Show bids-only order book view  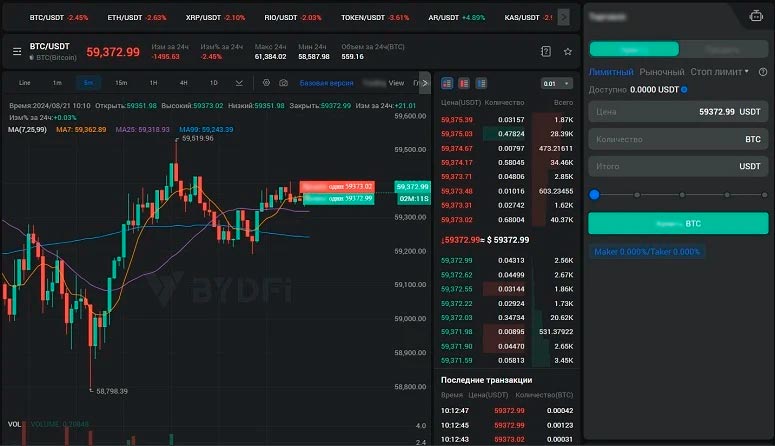pos(481,83)
